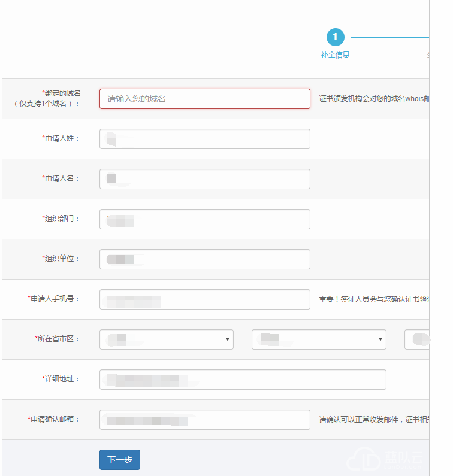The height and width of the screenshot is (476, 453).
Task: Click the 详细地址 detailed address field
Action: [243, 380]
